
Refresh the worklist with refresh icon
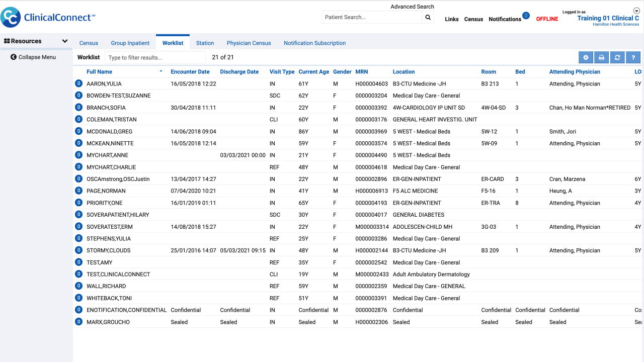tap(617, 57)
